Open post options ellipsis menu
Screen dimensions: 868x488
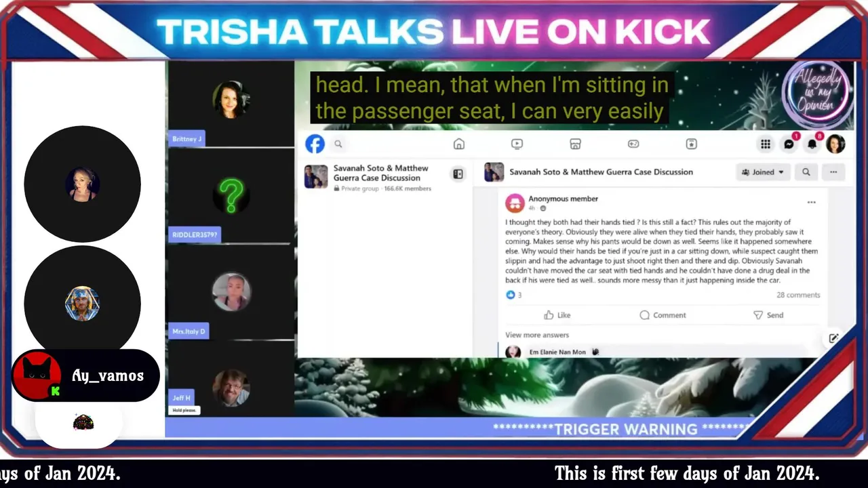pyautogui.click(x=811, y=202)
